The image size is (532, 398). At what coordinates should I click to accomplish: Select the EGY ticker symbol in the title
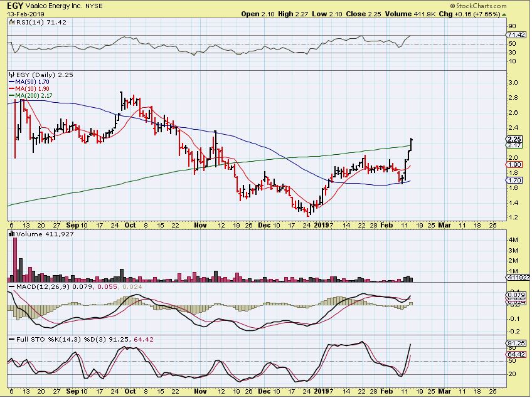(x=16, y=6)
